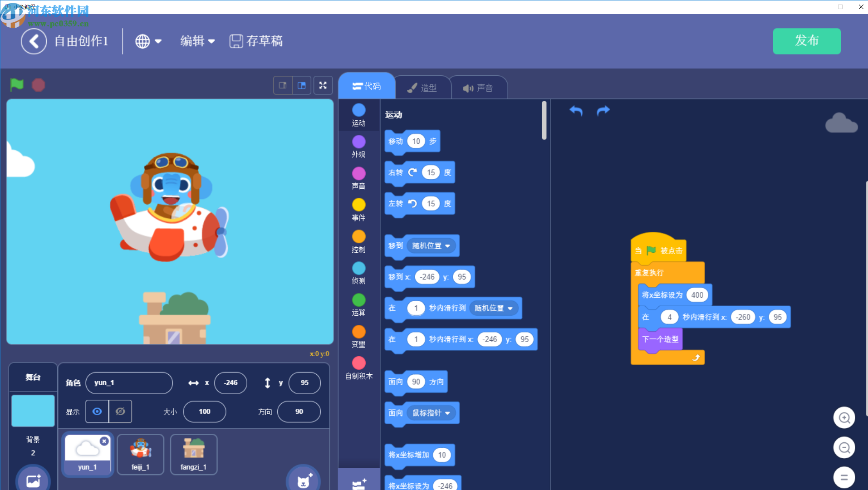868x490 pixels.
Task: Select the 运算 operators block category
Action: point(358,305)
